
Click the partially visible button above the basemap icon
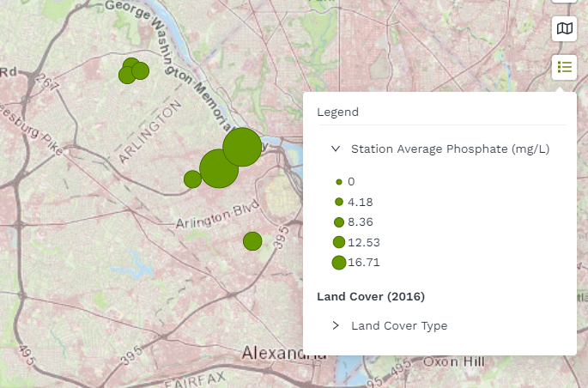[564, 3]
